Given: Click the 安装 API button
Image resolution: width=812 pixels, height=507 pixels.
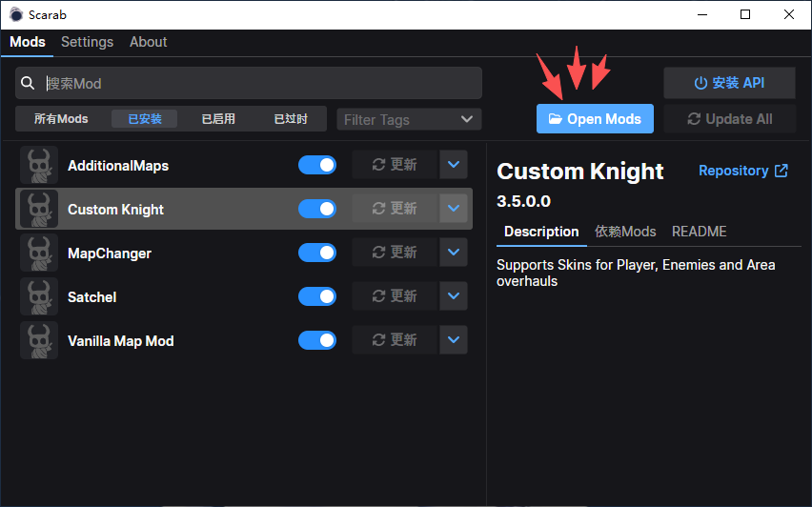Looking at the screenshot, I should point(729,83).
